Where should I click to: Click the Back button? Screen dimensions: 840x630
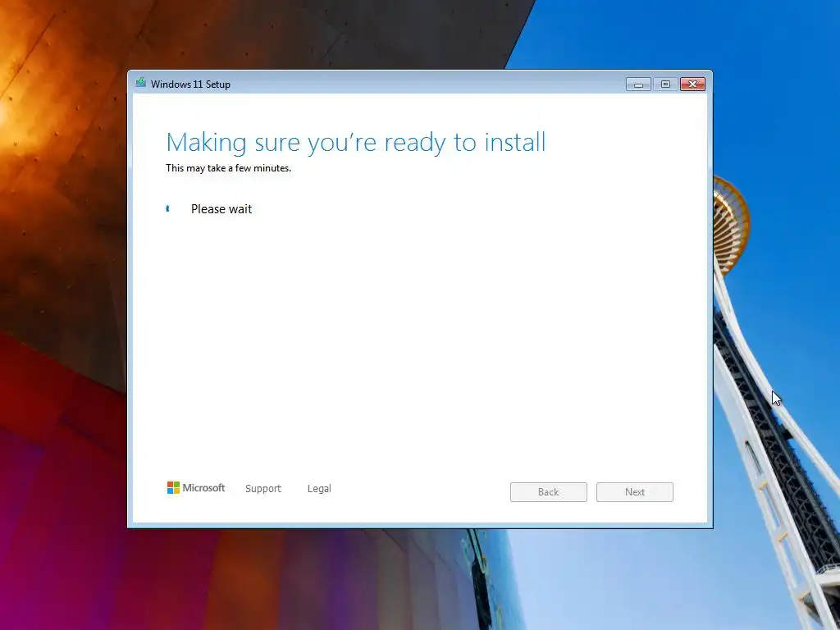(549, 492)
